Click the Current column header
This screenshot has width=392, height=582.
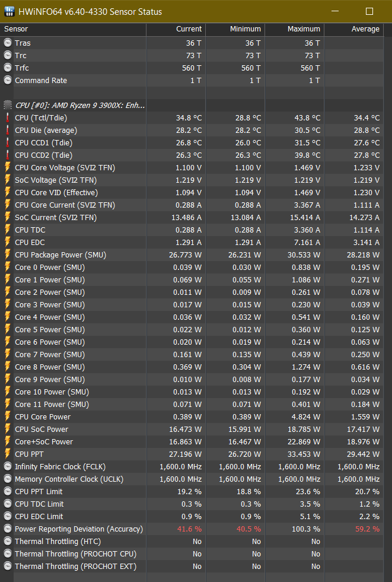pos(176,29)
